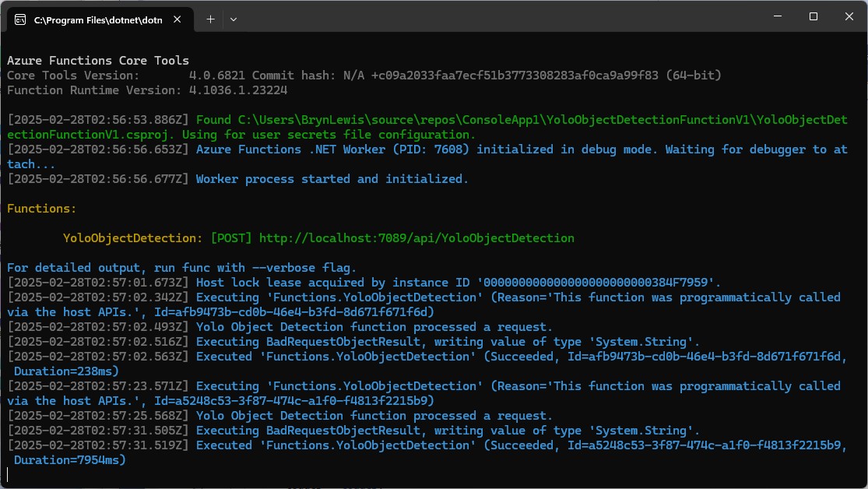This screenshot has height=489, width=868.
Task: Close the dotnet terminal tab
Action: [179, 19]
